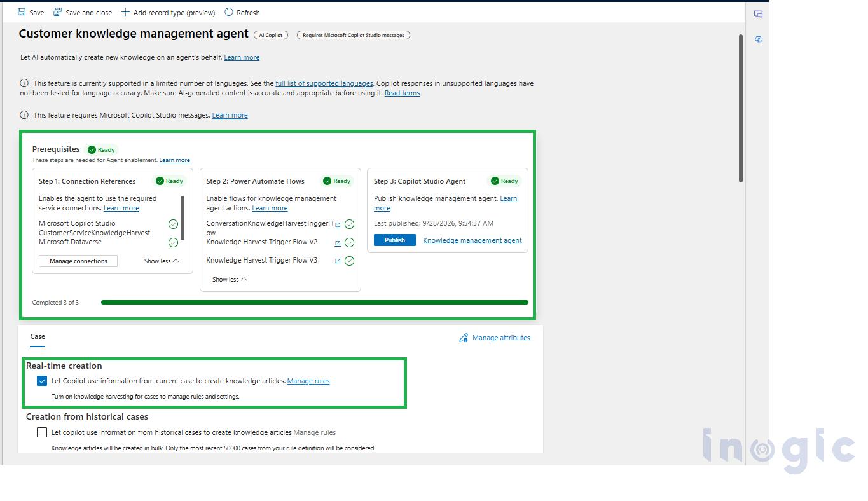Open Manage rules for historical cases
This screenshot has width=868, height=501.
[x=314, y=432]
